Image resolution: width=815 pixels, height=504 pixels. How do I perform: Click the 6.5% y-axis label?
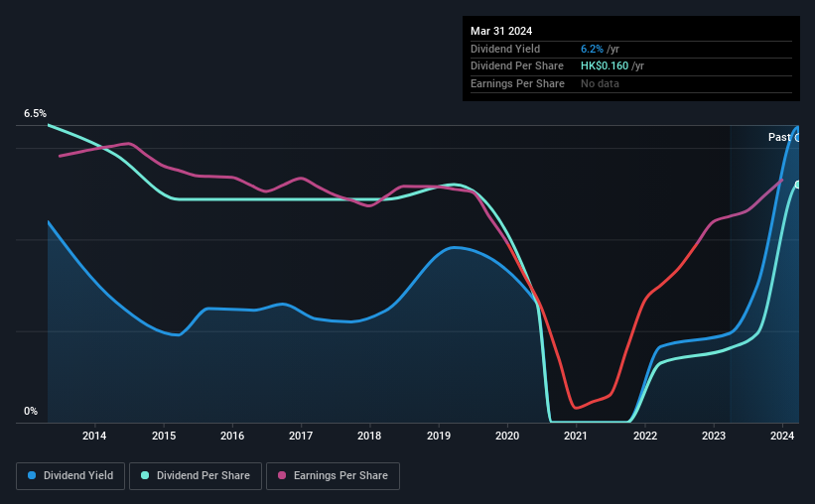36,114
